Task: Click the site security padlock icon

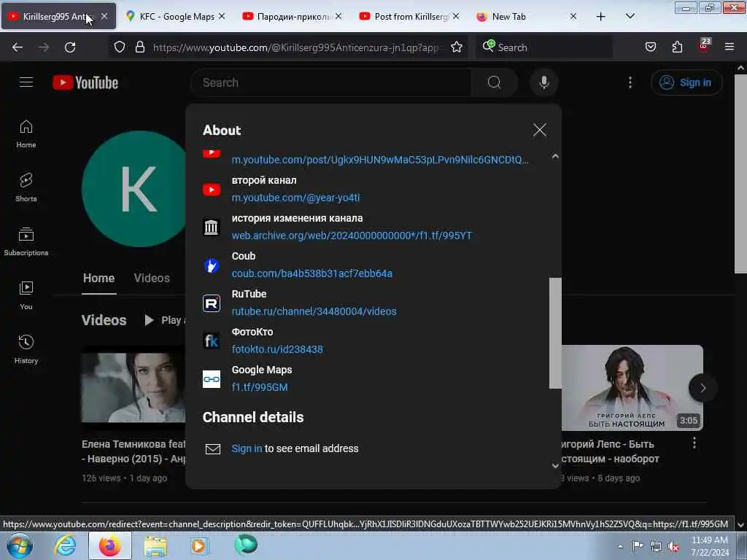Action: [x=139, y=47]
